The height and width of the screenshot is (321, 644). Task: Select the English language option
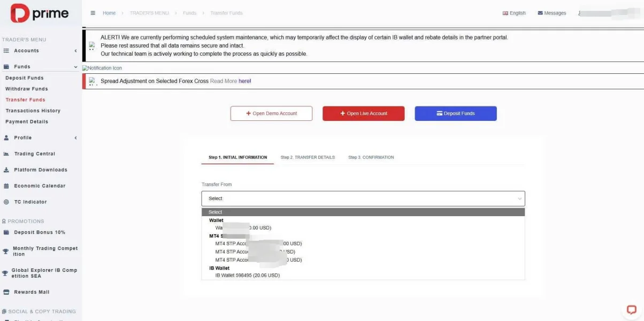pyautogui.click(x=514, y=13)
